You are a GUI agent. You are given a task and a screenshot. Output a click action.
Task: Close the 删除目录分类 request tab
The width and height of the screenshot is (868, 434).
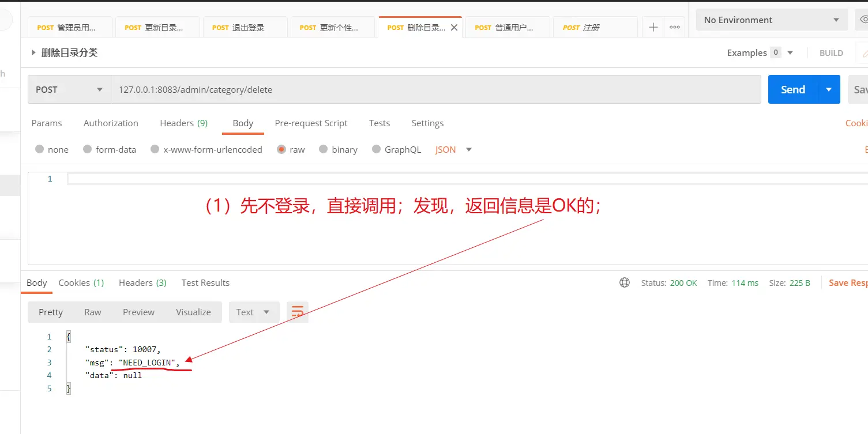click(454, 27)
